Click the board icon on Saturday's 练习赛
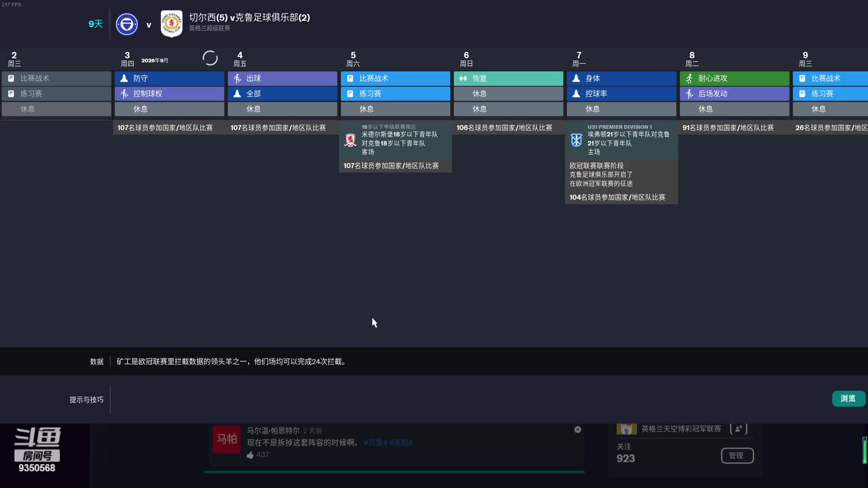The height and width of the screenshot is (488, 868). (350, 94)
